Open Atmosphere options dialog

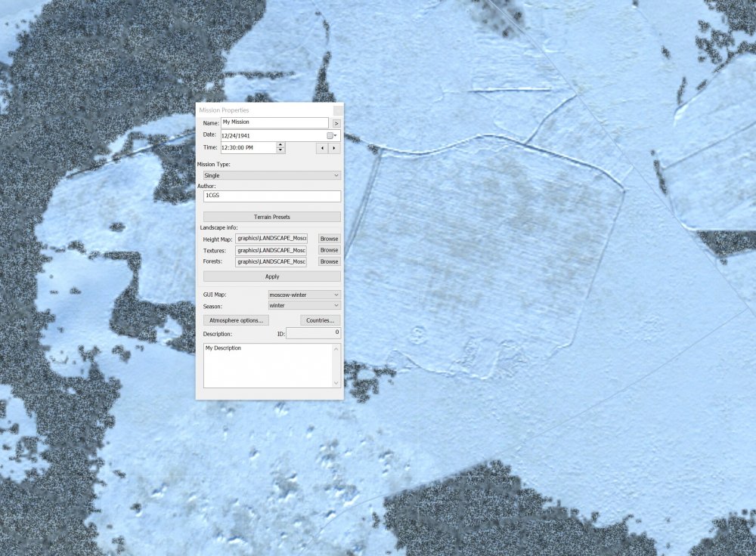[235, 320]
